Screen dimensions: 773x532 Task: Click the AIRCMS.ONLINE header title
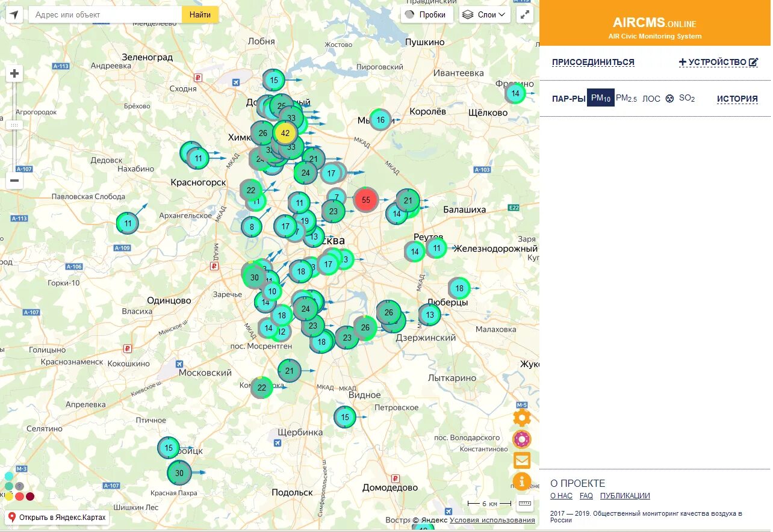click(654, 23)
